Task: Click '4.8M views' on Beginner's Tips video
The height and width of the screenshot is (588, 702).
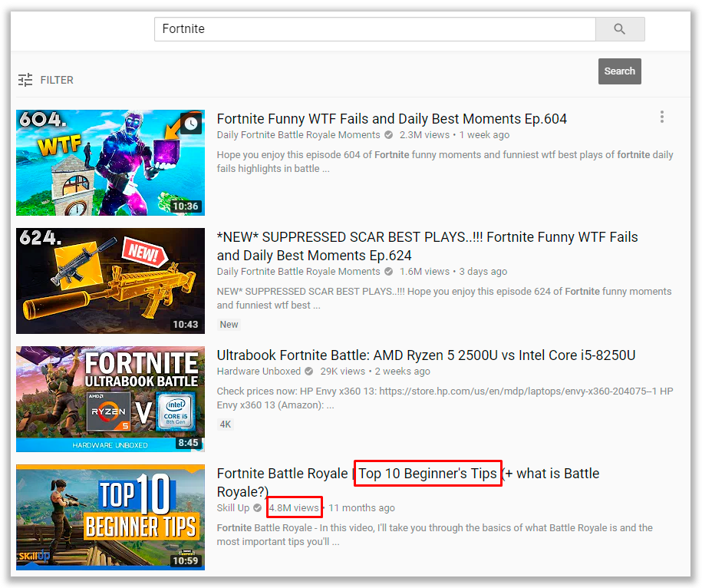Action: tap(294, 508)
